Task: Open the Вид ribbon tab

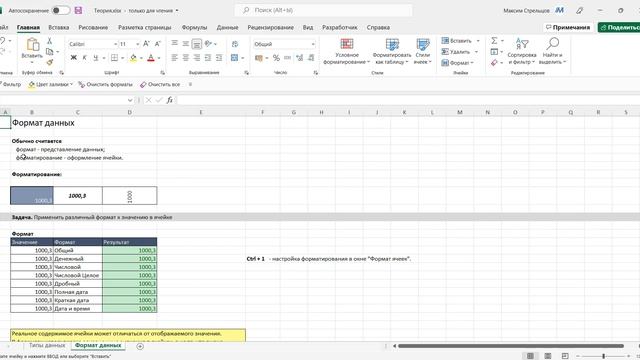Action: [308, 27]
